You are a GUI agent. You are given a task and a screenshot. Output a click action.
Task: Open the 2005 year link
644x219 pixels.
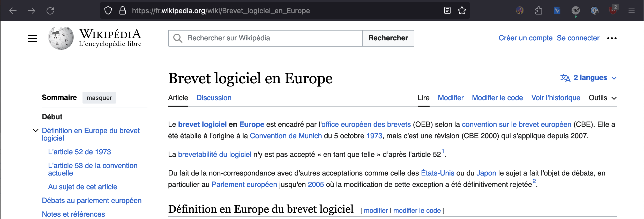316,185
